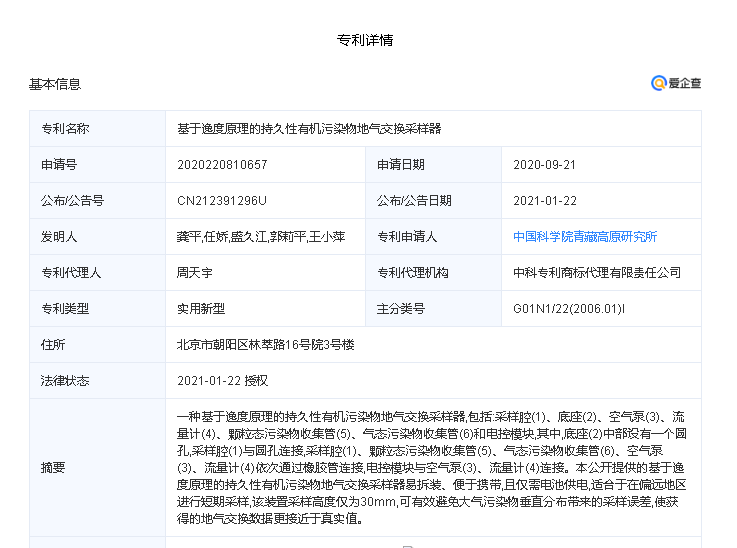
Task: Select the 摘要 row label
Action: (53, 467)
